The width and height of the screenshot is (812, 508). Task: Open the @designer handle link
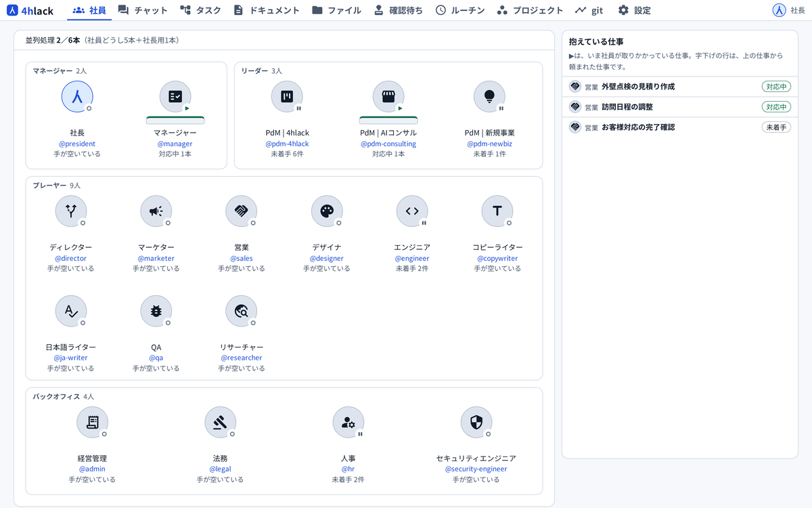pyautogui.click(x=327, y=258)
